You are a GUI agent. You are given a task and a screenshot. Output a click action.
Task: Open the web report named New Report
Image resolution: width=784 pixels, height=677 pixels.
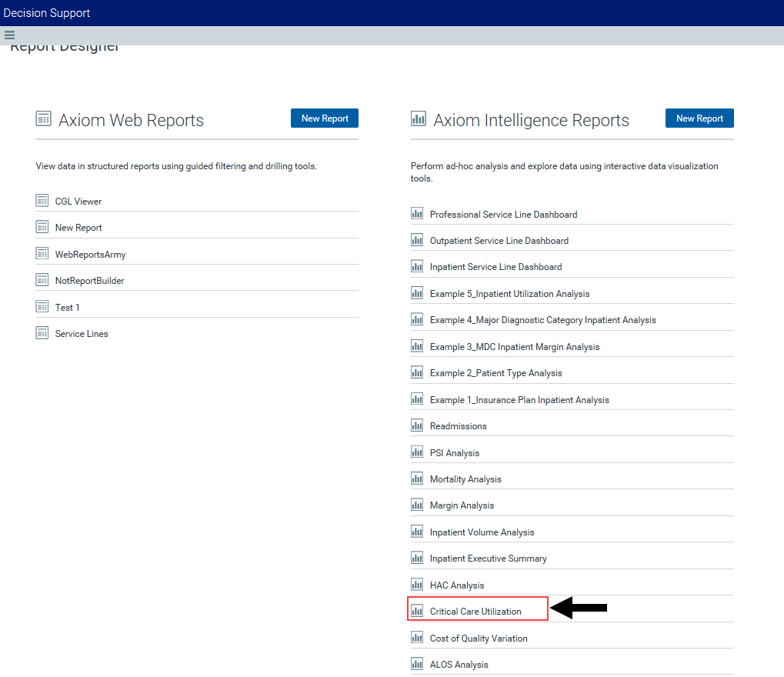click(78, 228)
